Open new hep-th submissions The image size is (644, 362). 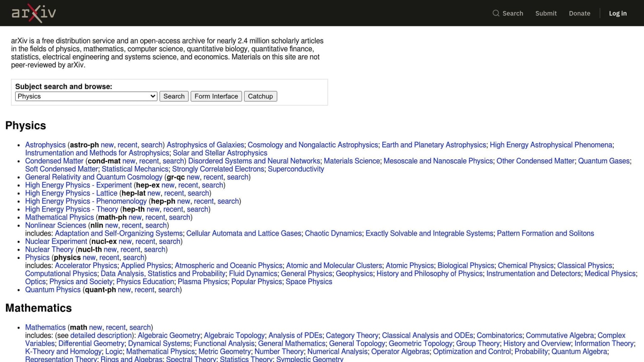point(153,209)
